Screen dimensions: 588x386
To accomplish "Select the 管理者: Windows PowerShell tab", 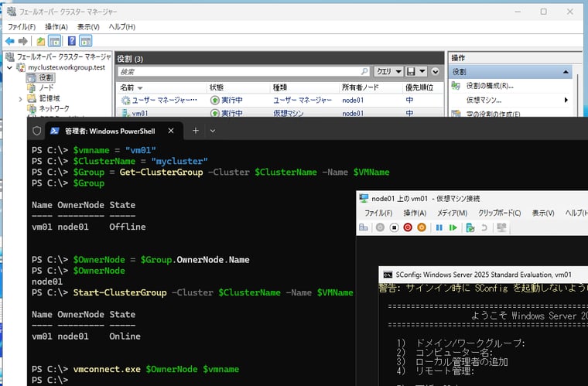I will click(110, 132).
